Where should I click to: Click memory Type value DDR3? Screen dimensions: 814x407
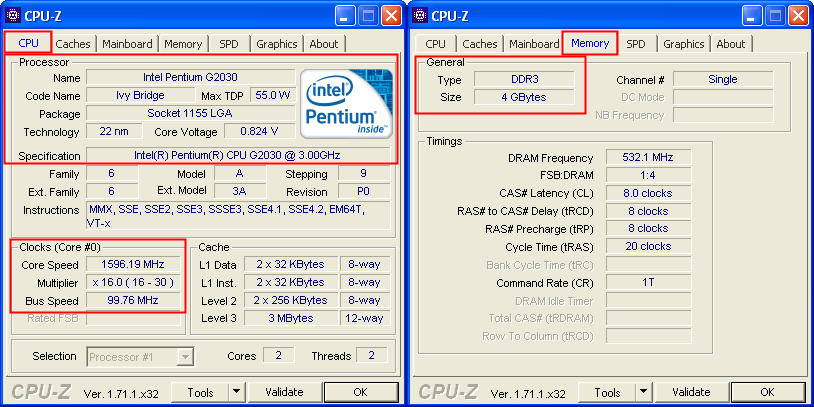click(524, 79)
